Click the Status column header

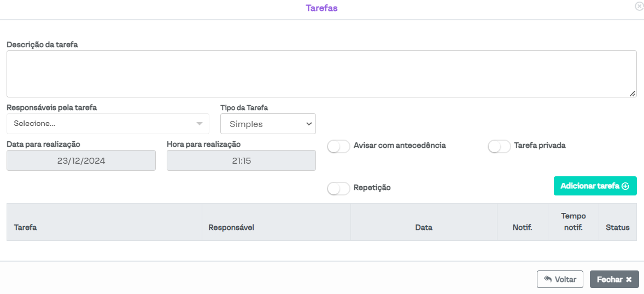coord(617,227)
